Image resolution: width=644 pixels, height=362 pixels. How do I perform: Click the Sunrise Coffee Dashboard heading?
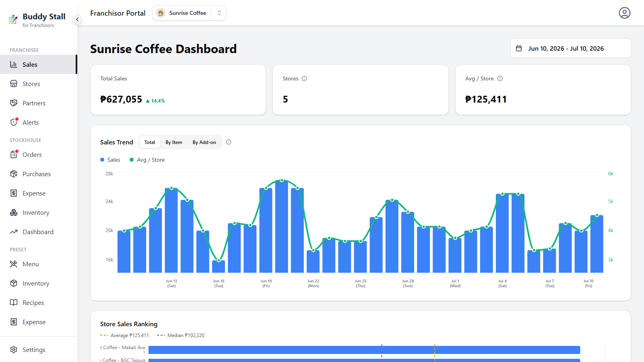coord(163,49)
